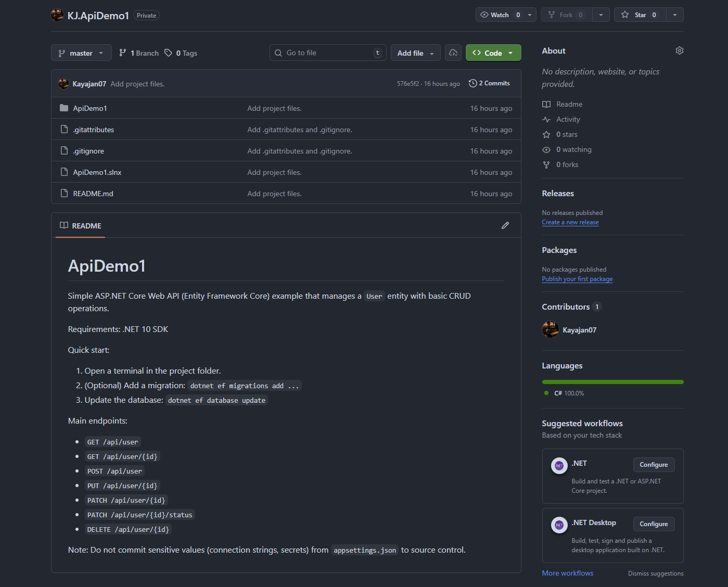The width and height of the screenshot is (728, 587).
Task: Open the ApiDemo1 folder
Action: [x=90, y=108]
